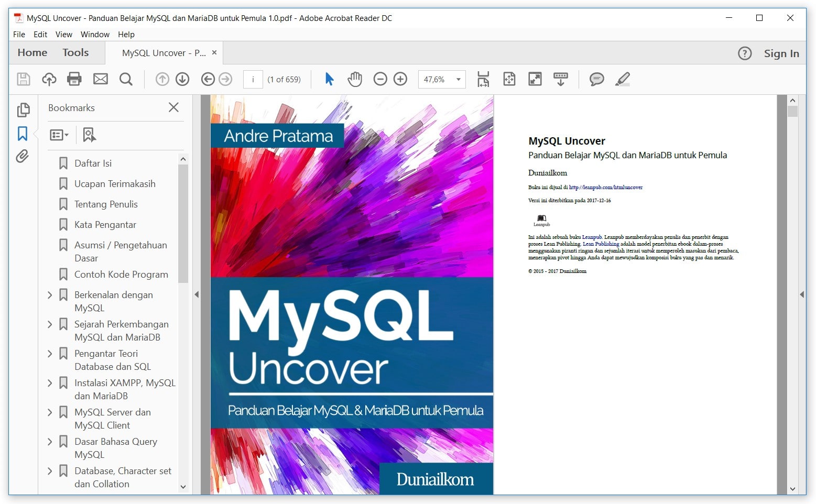The height and width of the screenshot is (504, 816).
Task: Enter full screen mode icon
Action: click(535, 79)
